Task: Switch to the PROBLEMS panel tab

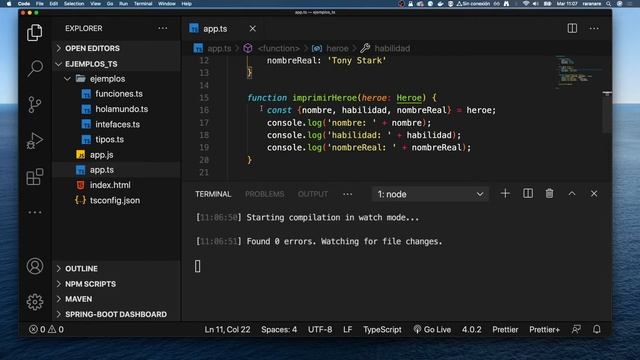Action: (264, 194)
